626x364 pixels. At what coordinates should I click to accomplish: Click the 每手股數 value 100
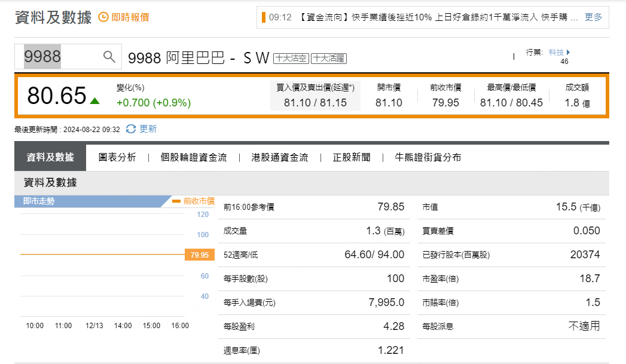(x=396, y=279)
